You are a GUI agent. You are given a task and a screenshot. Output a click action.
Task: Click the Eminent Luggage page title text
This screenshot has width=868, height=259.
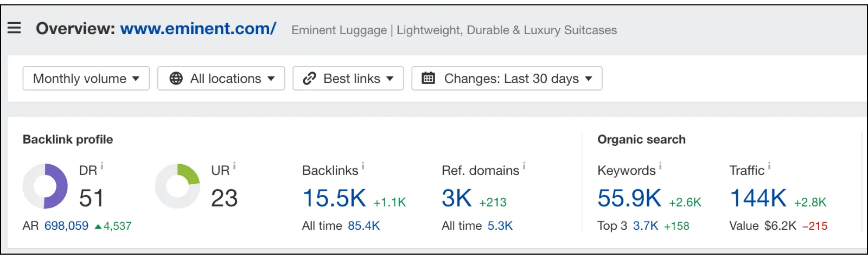[x=454, y=30]
